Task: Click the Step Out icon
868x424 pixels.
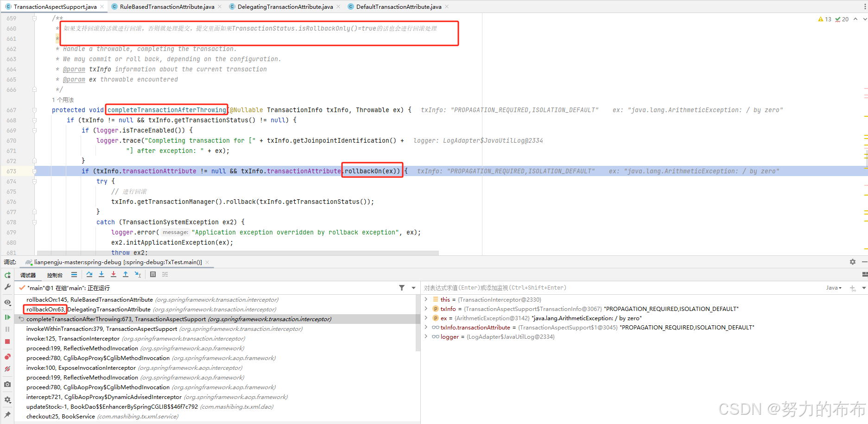Action: point(126,275)
